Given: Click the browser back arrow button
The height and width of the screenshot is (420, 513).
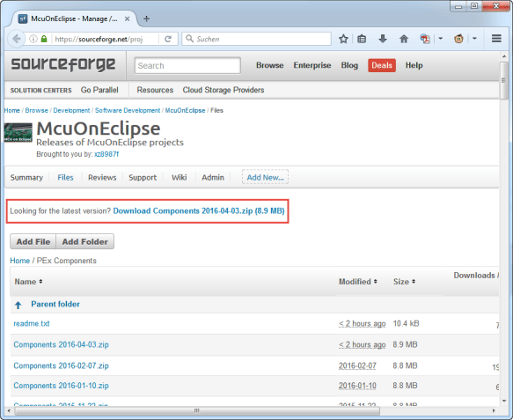Looking at the screenshot, I should click(x=16, y=39).
